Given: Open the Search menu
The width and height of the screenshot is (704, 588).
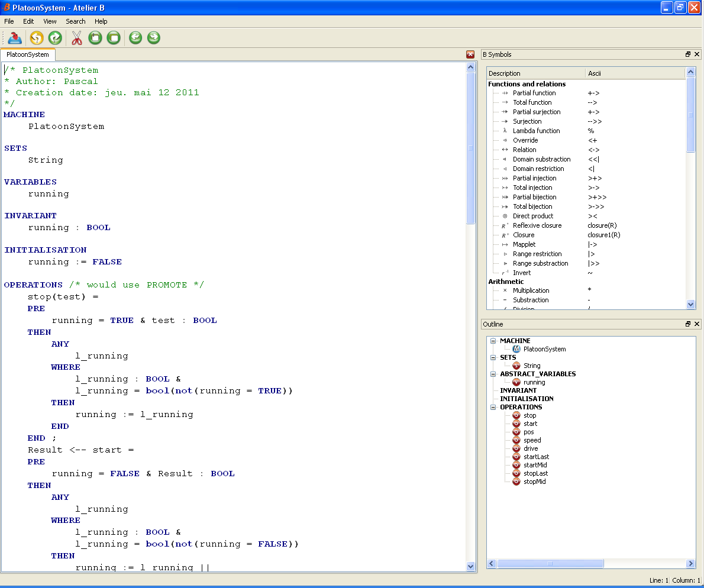Looking at the screenshot, I should 76,21.
